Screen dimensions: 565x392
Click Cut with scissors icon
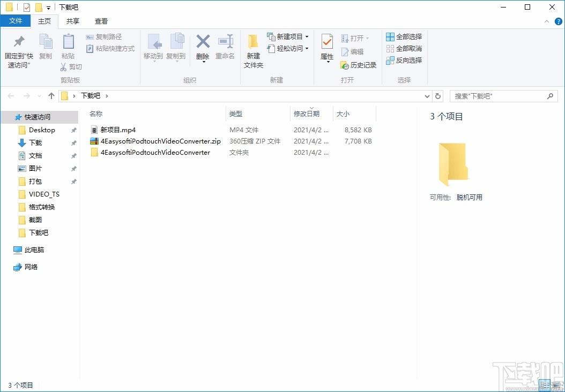71,67
